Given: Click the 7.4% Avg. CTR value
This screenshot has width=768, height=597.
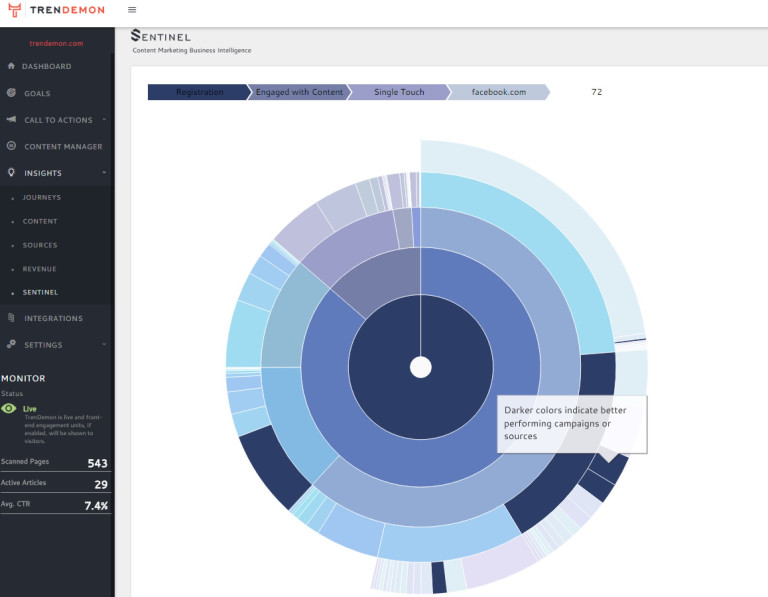Looking at the screenshot, I should coord(96,505).
